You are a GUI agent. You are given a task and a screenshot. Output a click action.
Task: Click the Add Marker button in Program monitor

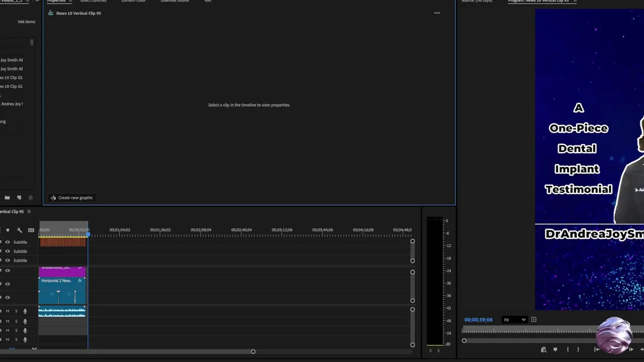[555, 349]
